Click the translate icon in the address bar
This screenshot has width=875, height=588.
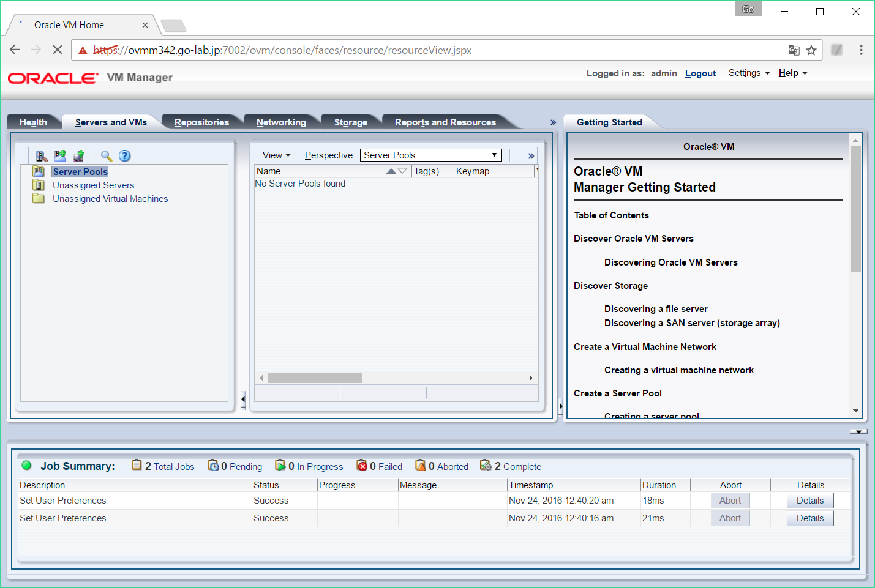tap(794, 50)
